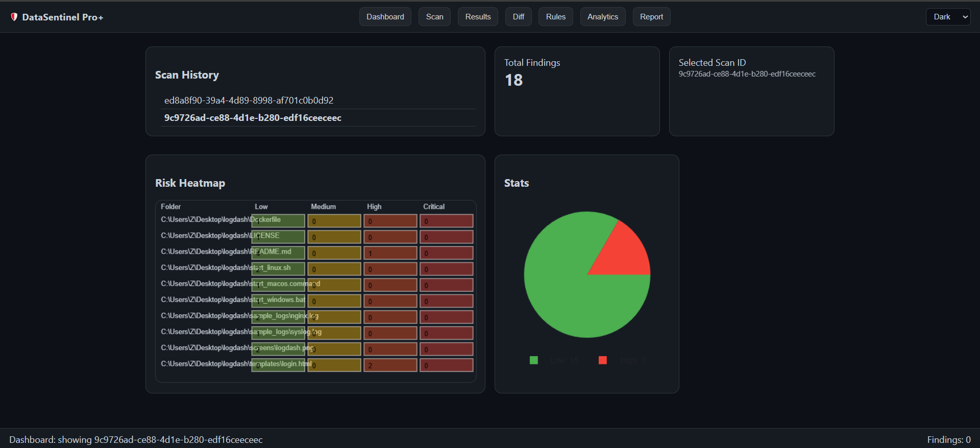The width and height of the screenshot is (980, 448).
Task: Open the Rules tab
Action: tap(556, 17)
